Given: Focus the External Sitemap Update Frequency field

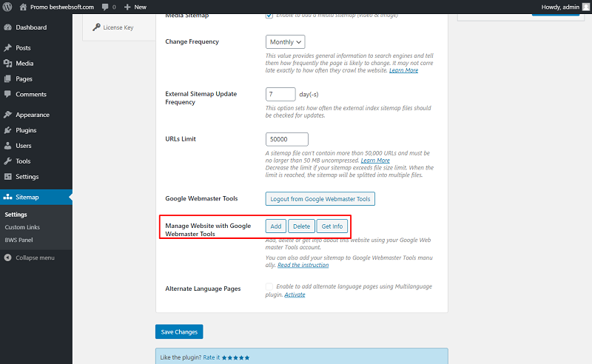Looking at the screenshot, I should [280, 94].
